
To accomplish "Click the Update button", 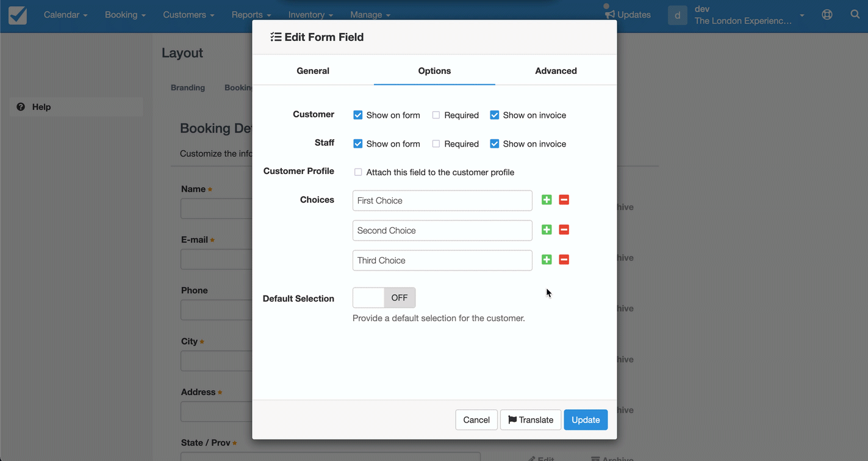I will click(x=586, y=419).
